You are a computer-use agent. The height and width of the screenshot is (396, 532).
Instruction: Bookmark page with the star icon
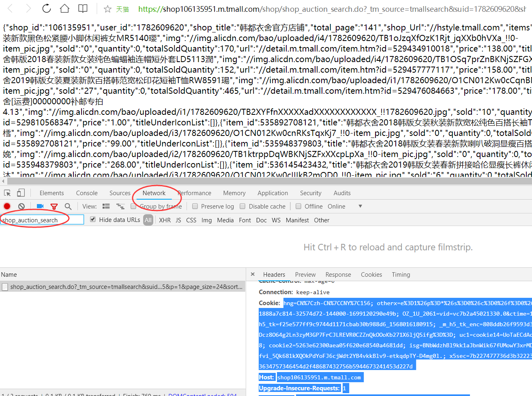(x=107, y=9)
